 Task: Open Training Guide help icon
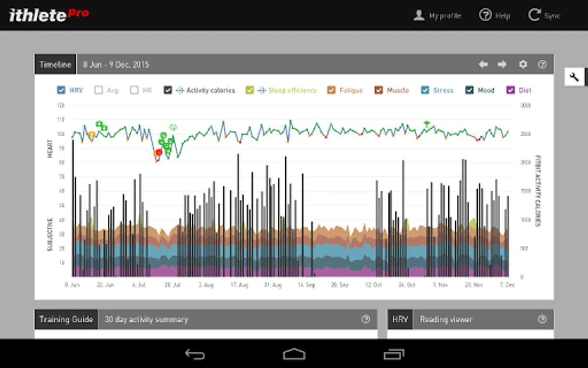click(366, 319)
